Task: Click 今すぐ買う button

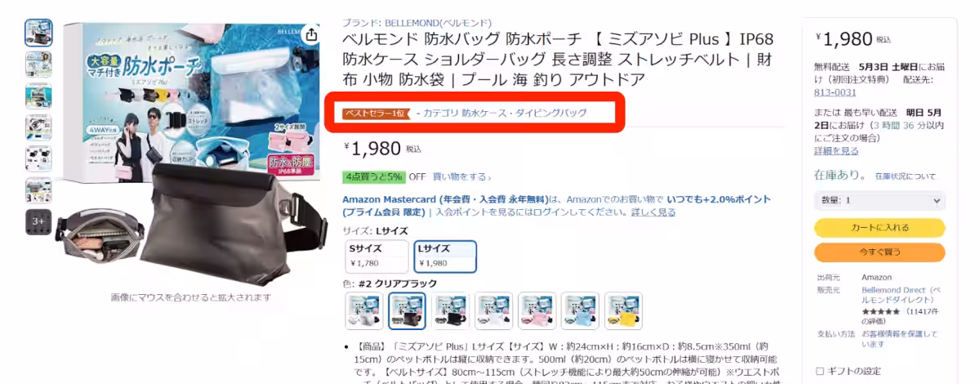Action: [x=880, y=252]
